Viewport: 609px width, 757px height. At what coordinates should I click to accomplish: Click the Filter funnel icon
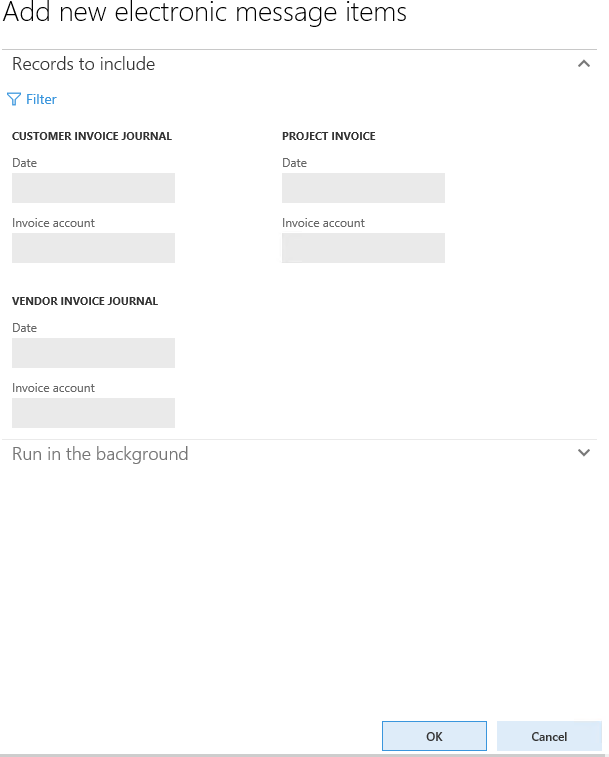[14, 99]
